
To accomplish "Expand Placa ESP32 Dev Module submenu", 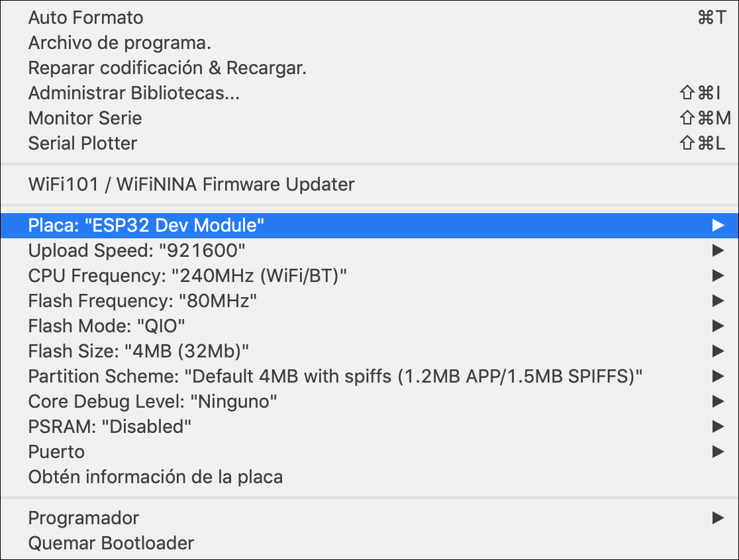I will coord(369,225).
